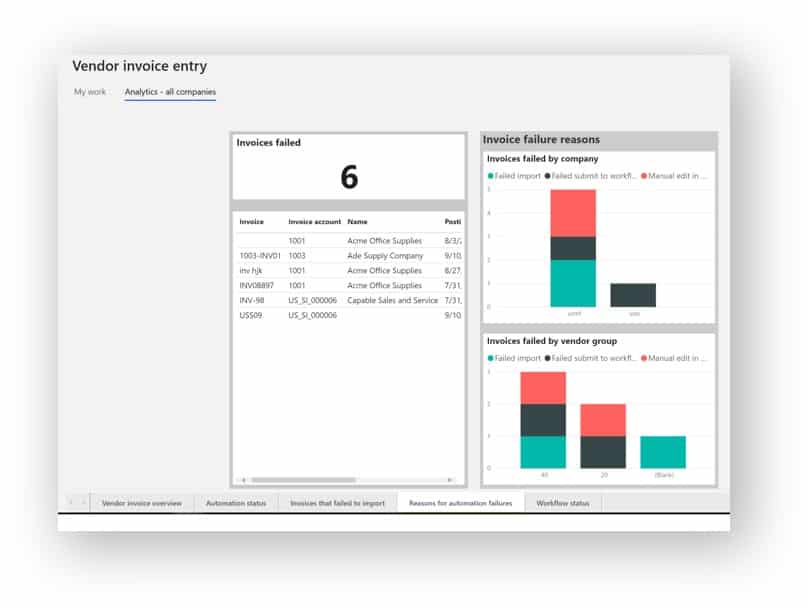Click the Invoices failed by vendor group title

click(x=552, y=341)
